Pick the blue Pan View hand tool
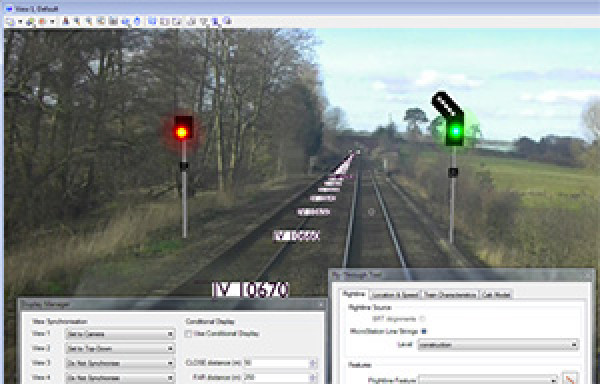The height and width of the screenshot is (384, 600). (137, 21)
